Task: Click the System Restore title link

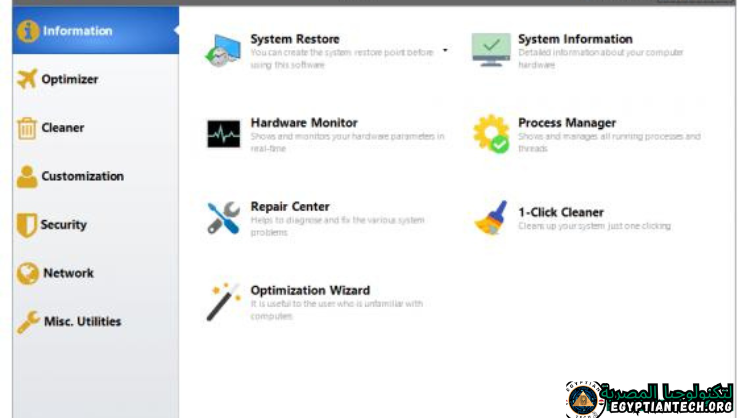Action: 295,40
